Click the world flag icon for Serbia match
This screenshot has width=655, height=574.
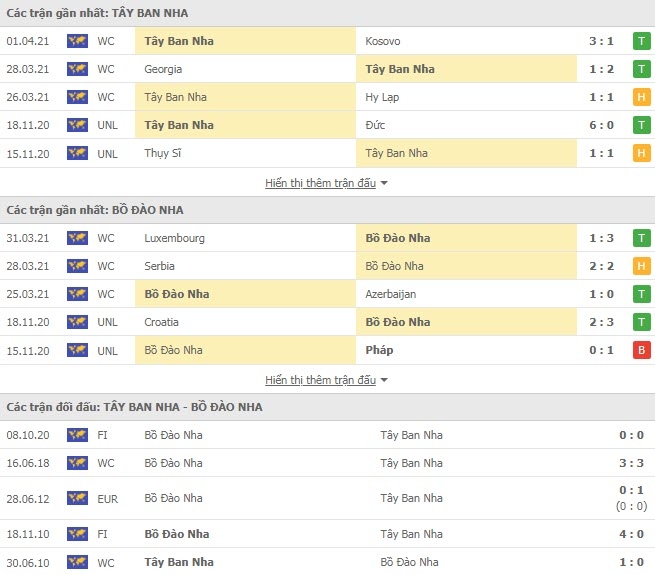pos(77,266)
